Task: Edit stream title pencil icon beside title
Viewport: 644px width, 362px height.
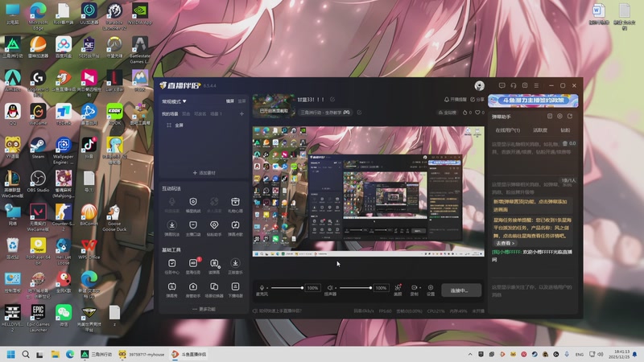Action: [x=332, y=99]
